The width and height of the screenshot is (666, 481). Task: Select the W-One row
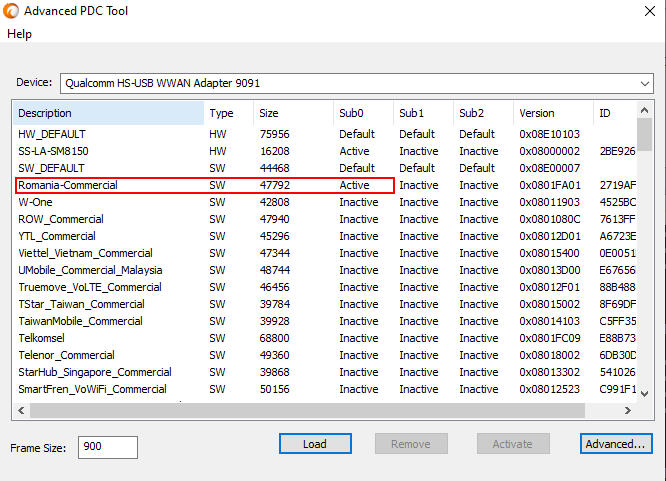pos(325,202)
